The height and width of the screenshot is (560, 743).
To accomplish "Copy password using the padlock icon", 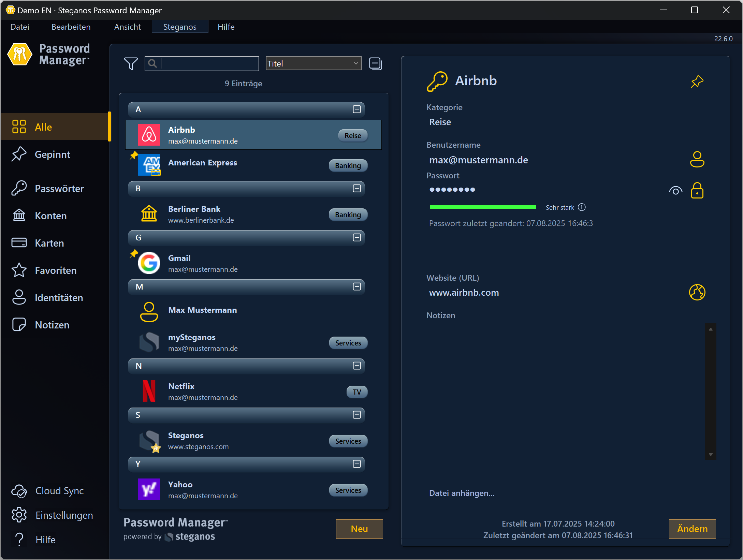I will (x=697, y=190).
